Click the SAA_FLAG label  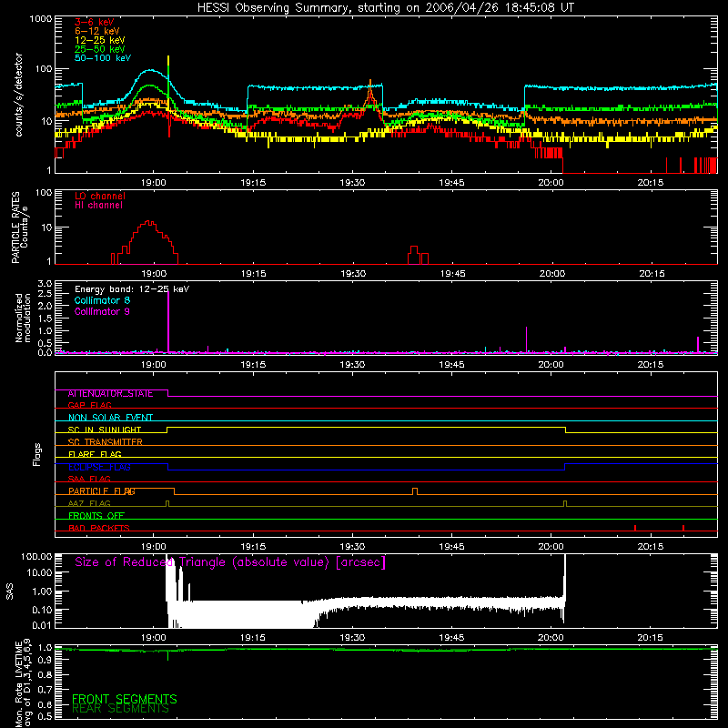pyautogui.click(x=89, y=479)
